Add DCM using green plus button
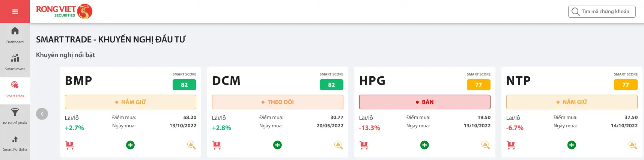 [x=277, y=145]
